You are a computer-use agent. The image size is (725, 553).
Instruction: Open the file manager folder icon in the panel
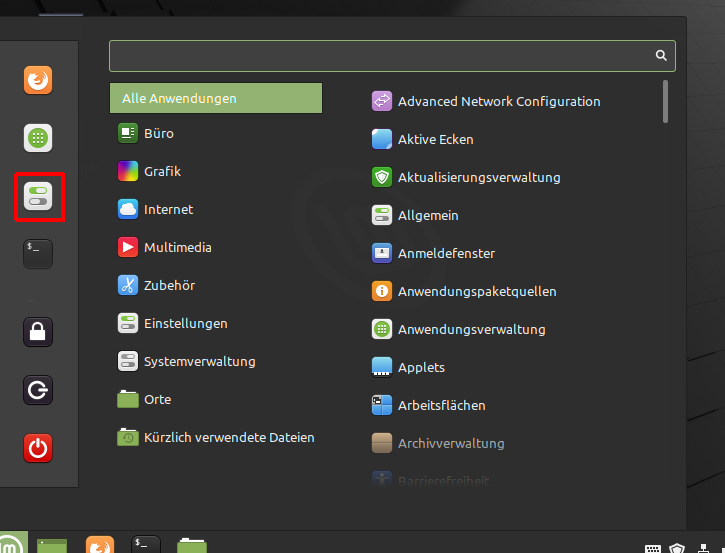click(192, 545)
